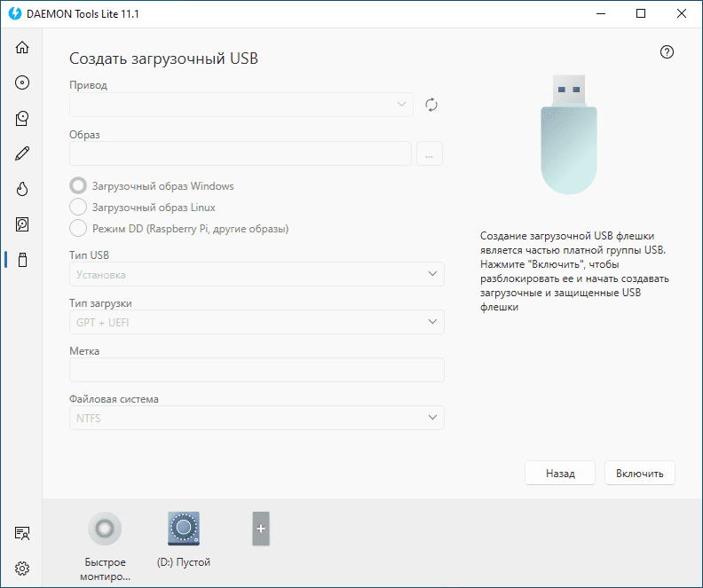This screenshot has width=703, height=588.
Task: Click the help question mark icon
Action: pos(667,52)
